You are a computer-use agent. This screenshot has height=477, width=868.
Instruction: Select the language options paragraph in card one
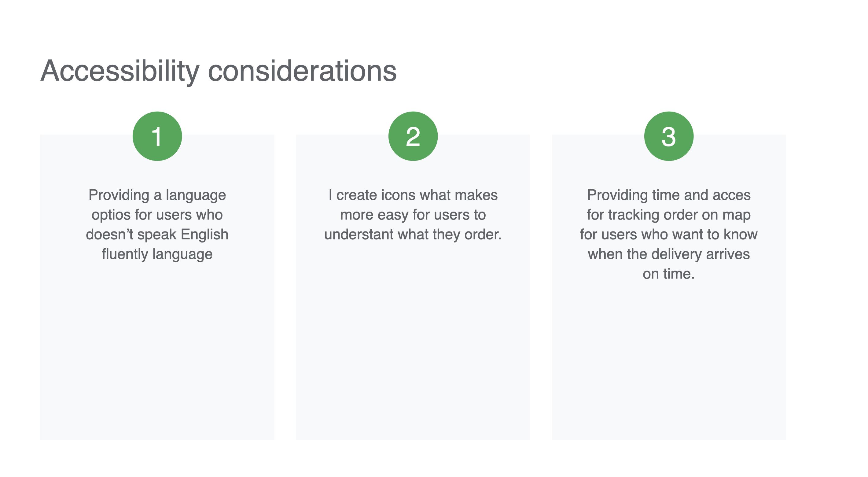coord(157,224)
